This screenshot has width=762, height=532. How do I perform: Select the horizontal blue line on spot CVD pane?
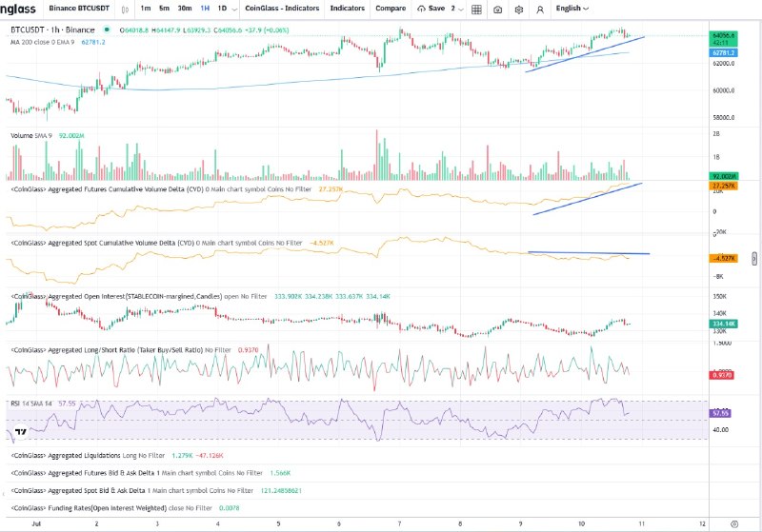pyautogui.click(x=589, y=253)
